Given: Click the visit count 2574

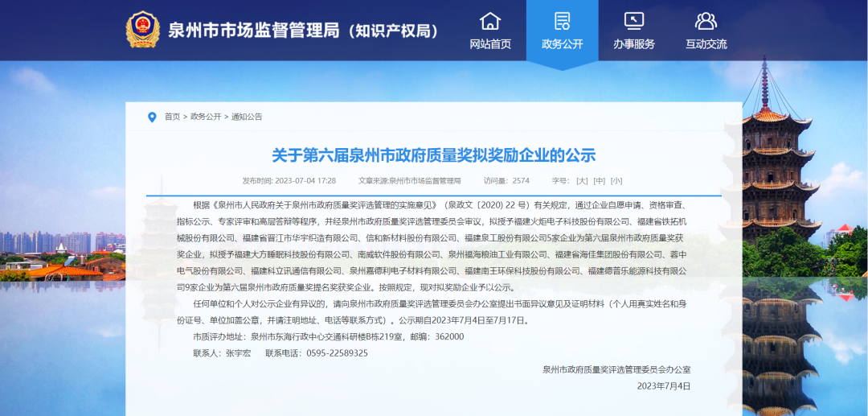Looking at the screenshot, I should 521,181.
